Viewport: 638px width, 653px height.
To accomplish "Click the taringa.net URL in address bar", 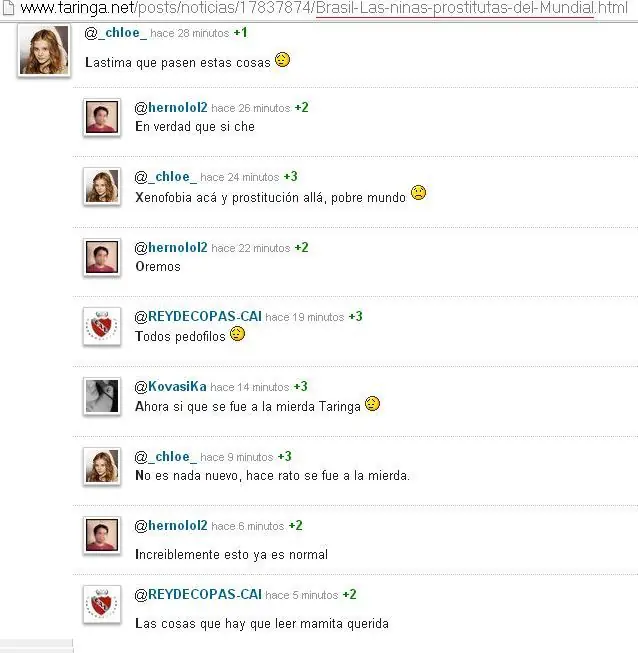I will point(324,8).
